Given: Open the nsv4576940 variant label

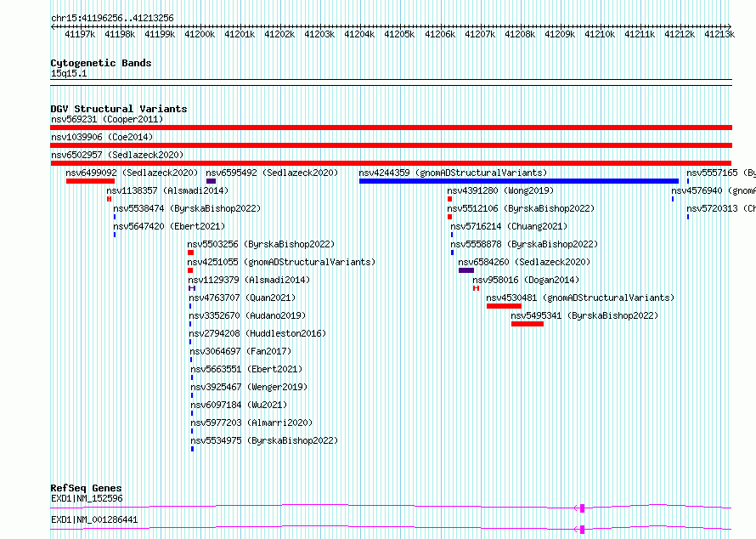Looking at the screenshot, I should click(714, 190).
